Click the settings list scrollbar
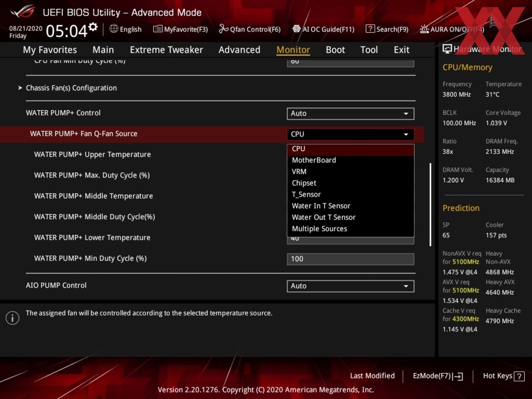532x399 pixels. [x=430, y=205]
